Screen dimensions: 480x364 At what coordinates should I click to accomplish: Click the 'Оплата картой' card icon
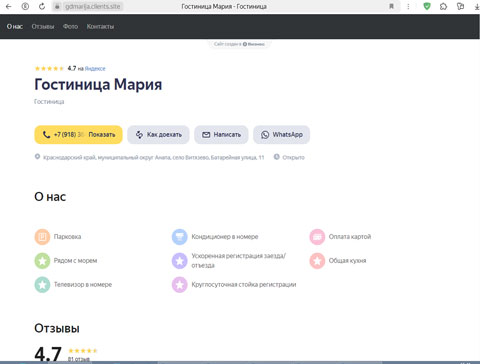click(317, 237)
